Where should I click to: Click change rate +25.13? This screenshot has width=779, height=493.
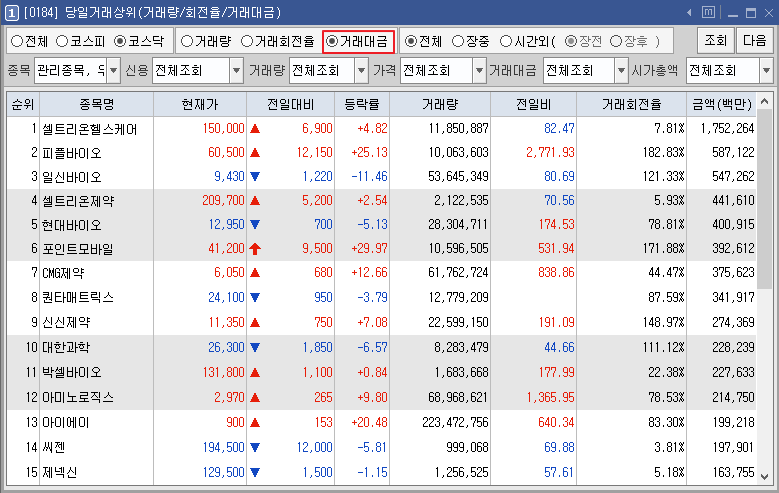pyautogui.click(x=369, y=152)
